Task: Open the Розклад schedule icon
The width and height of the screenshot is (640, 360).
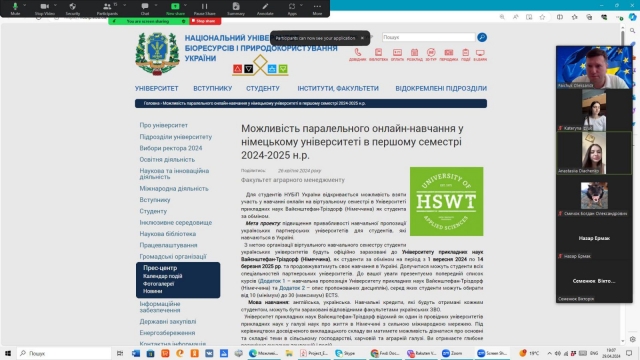Action: pyautogui.click(x=414, y=55)
